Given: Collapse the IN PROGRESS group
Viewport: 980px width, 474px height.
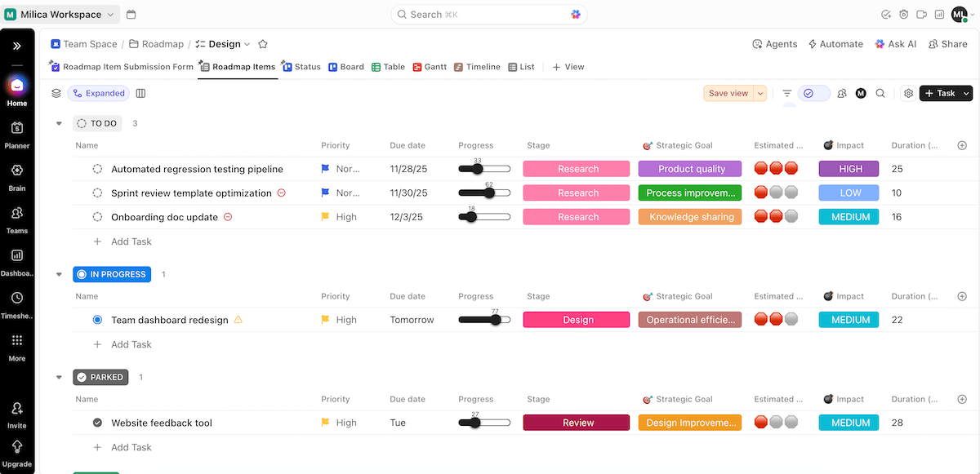Looking at the screenshot, I should (x=58, y=274).
